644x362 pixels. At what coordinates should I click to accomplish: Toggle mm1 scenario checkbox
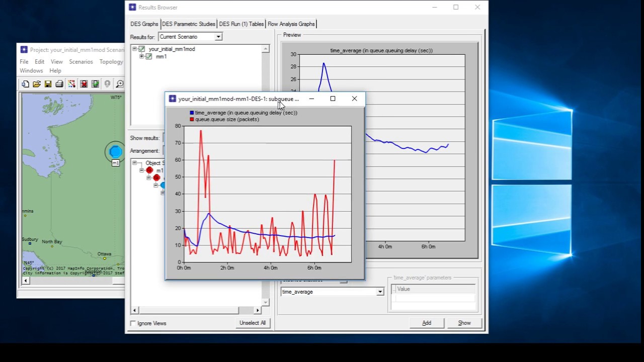click(x=149, y=56)
